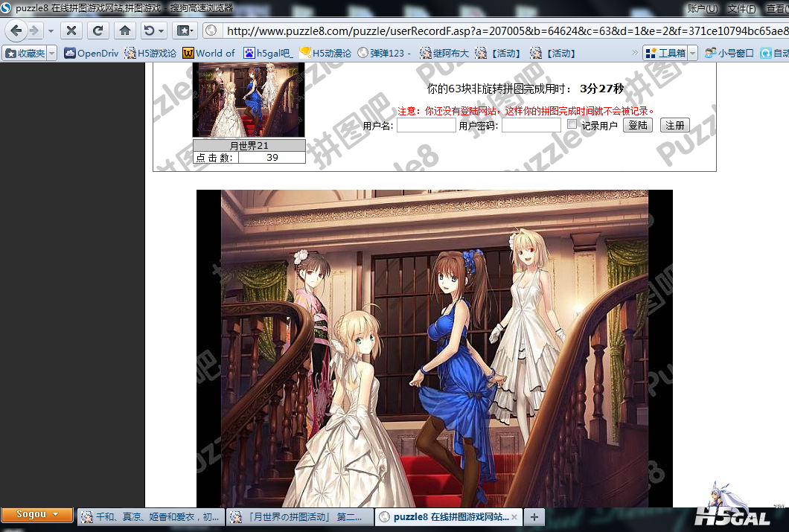Click the undo closed tab icon
The image size is (789, 532).
coord(150,31)
